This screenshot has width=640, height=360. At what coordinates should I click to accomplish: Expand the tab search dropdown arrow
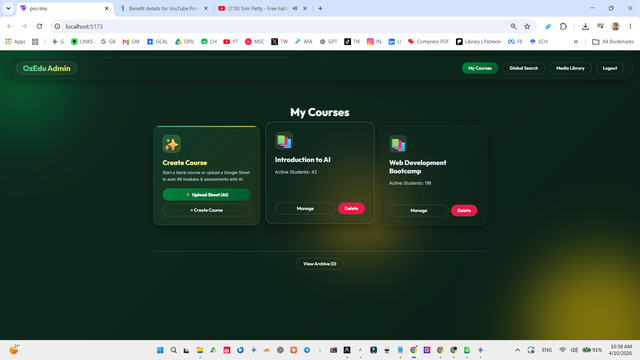pos(8,8)
